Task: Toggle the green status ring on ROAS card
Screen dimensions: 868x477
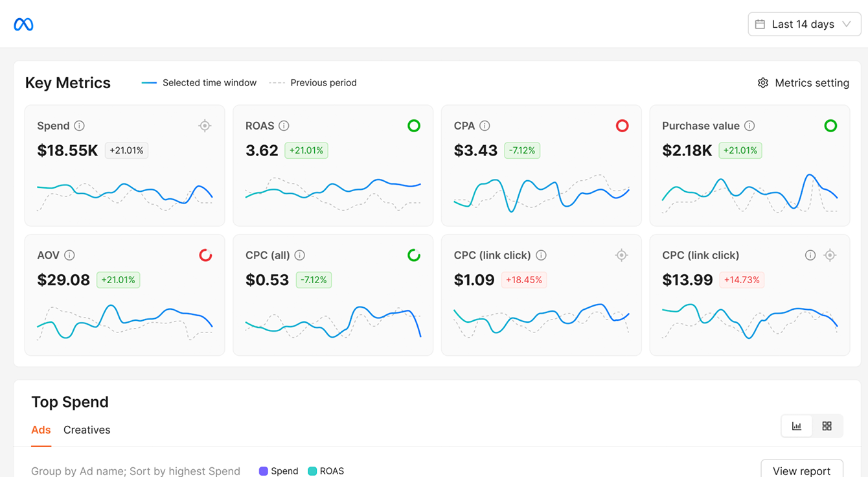Action: tap(414, 126)
